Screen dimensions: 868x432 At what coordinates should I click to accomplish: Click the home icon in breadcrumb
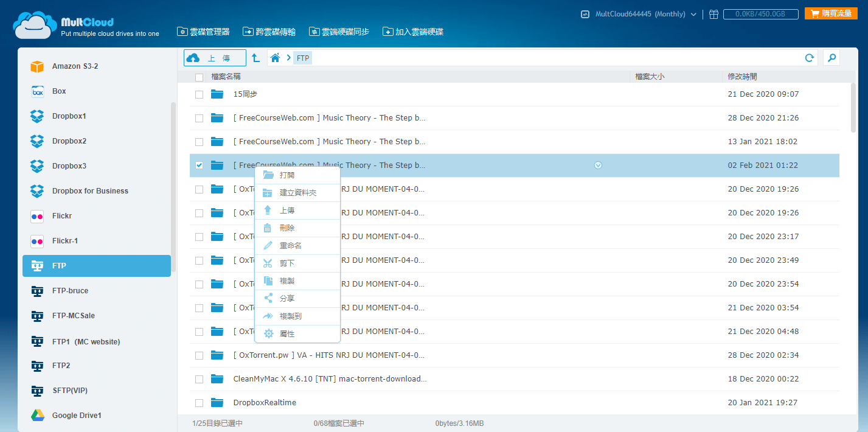(x=276, y=58)
